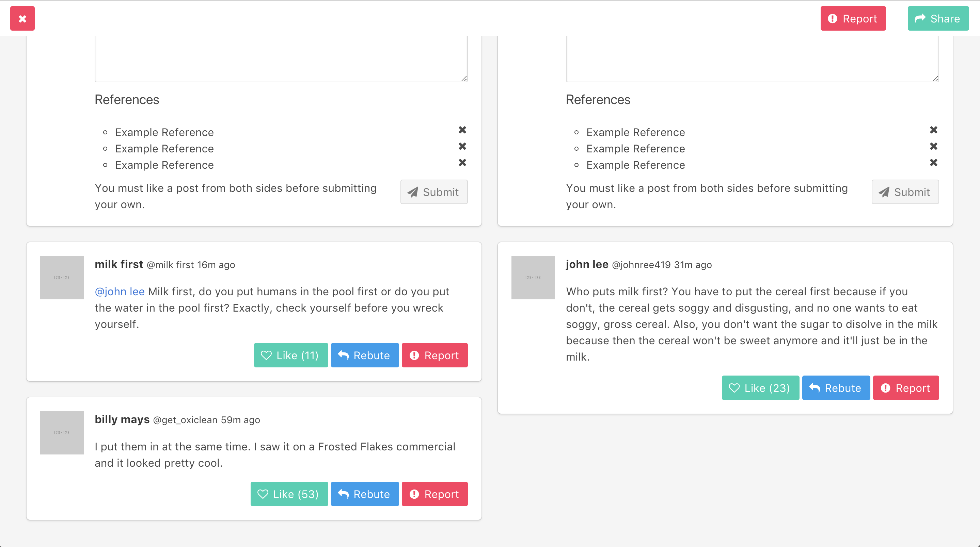Click billy mays' avatar thumbnail
The width and height of the screenshot is (980, 547).
pos(62,433)
